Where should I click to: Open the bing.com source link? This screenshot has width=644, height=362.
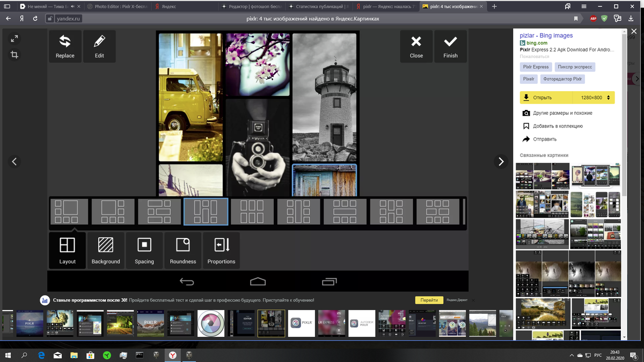click(537, 43)
